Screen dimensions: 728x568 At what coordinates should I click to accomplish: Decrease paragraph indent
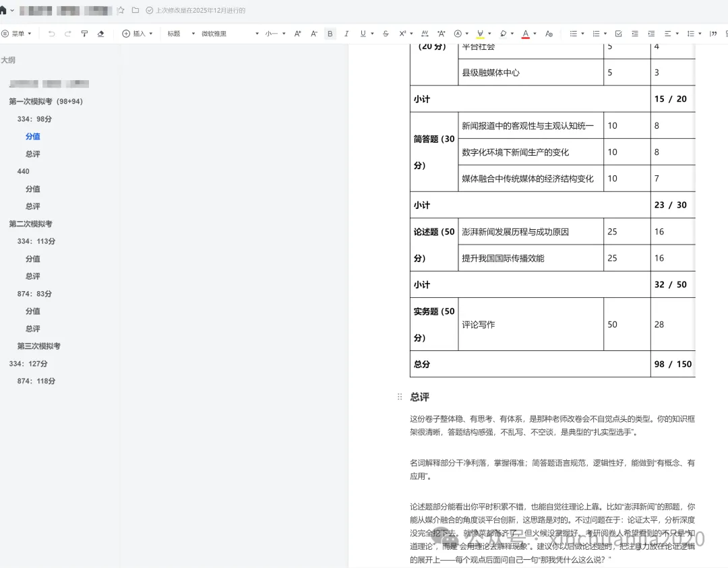(x=635, y=34)
